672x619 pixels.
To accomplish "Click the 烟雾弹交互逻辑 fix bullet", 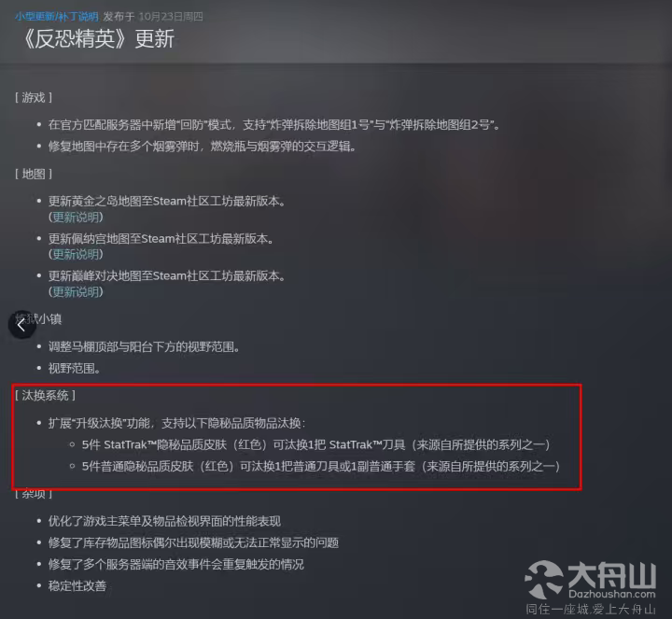I will pos(203,147).
